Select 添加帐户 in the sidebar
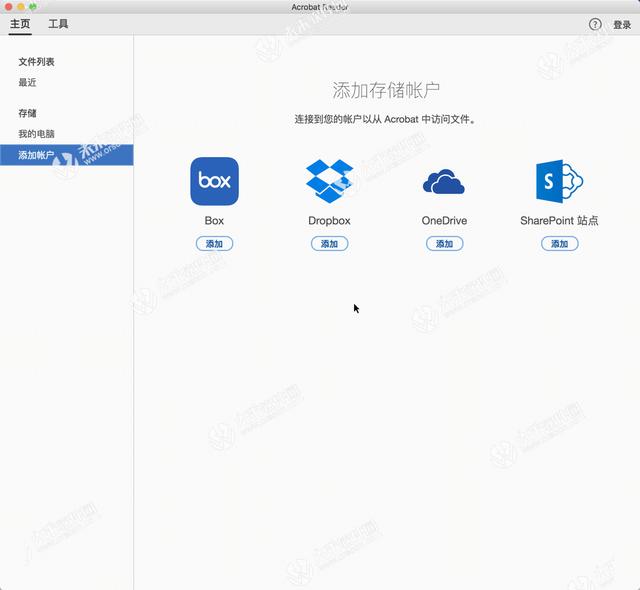Image resolution: width=640 pixels, height=590 pixels. [67, 155]
